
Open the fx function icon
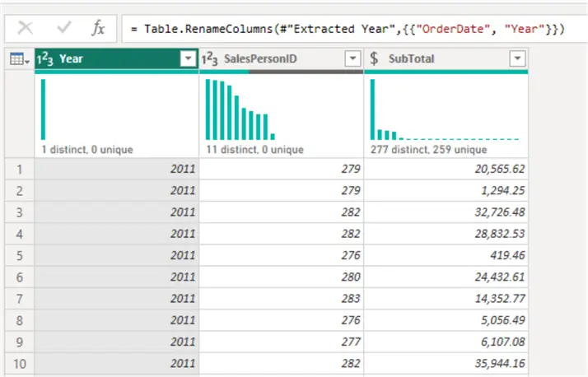coord(98,28)
